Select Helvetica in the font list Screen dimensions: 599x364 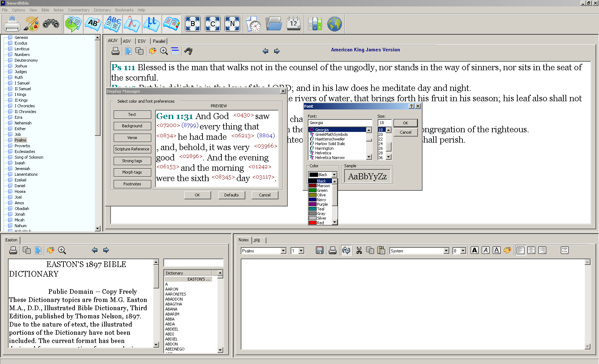point(323,153)
